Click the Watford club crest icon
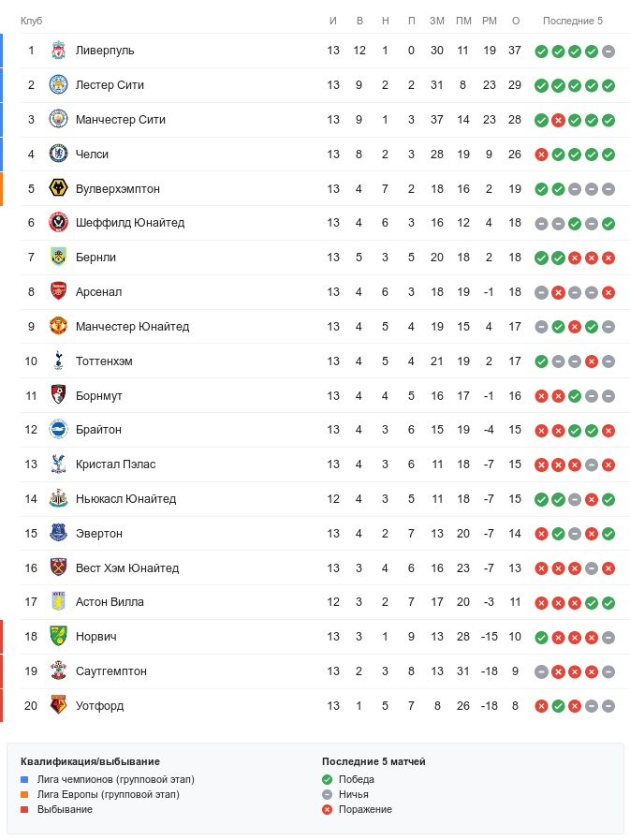This screenshot has width=630, height=840. coord(58,706)
